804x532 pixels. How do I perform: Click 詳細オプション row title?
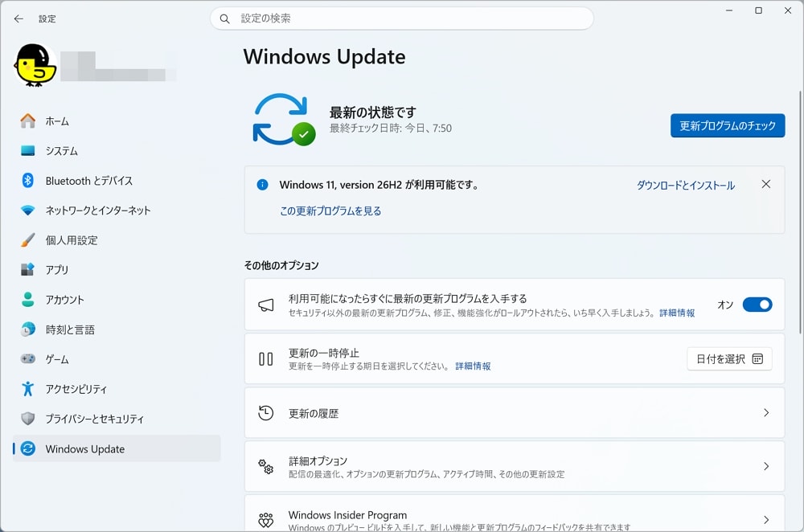[318, 460]
